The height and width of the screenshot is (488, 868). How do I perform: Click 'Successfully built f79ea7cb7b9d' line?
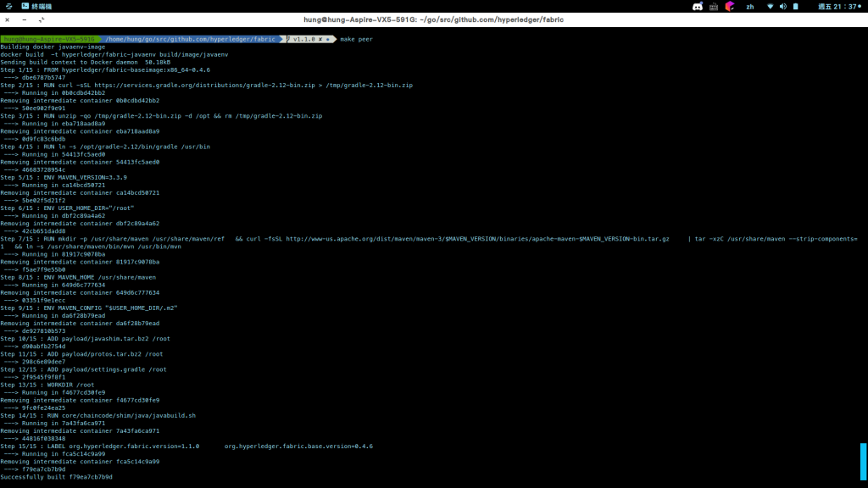click(56, 477)
